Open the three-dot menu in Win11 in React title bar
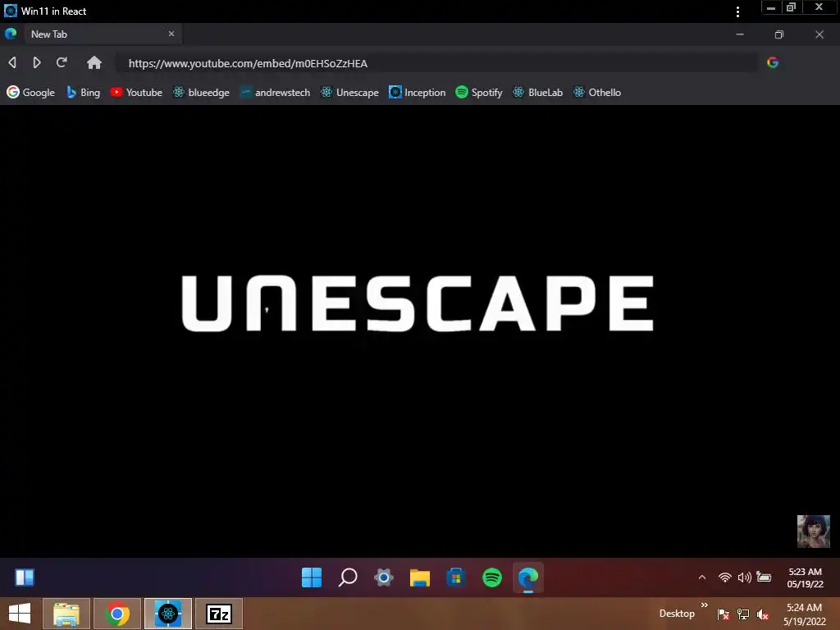 click(x=737, y=11)
